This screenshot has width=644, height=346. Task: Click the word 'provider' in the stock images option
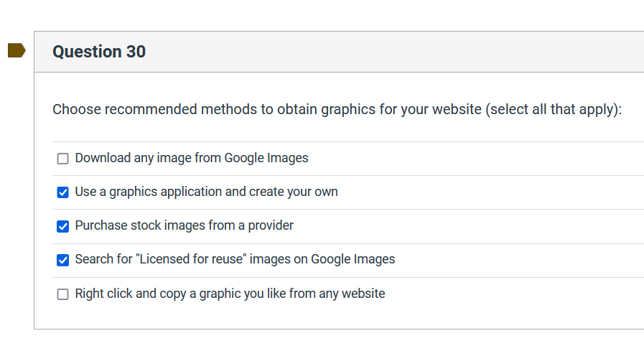click(271, 225)
